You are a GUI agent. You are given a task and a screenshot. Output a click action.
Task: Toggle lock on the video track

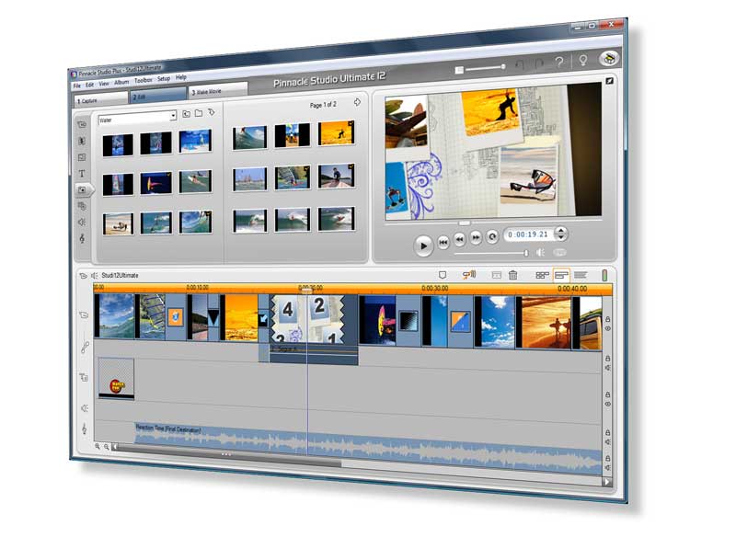[608, 318]
